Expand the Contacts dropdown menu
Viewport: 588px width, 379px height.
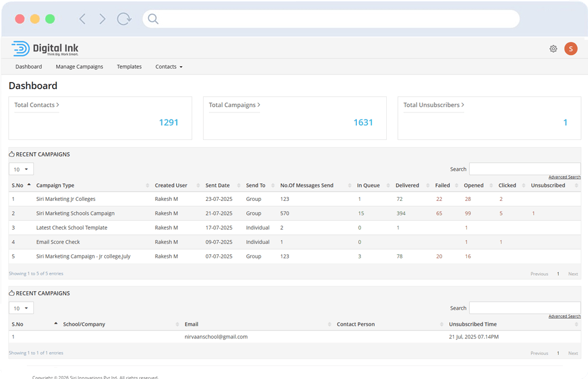pyautogui.click(x=169, y=67)
